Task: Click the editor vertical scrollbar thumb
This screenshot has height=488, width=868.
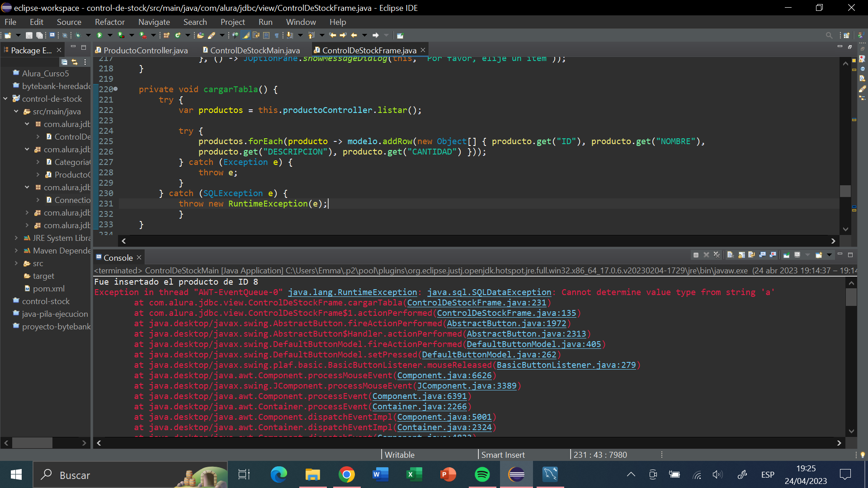Action: click(845, 191)
